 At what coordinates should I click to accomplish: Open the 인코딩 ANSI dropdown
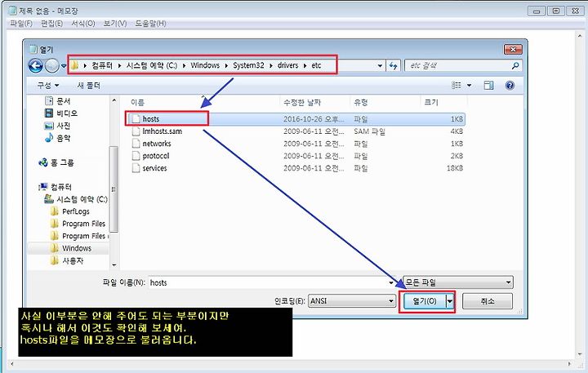click(352, 300)
